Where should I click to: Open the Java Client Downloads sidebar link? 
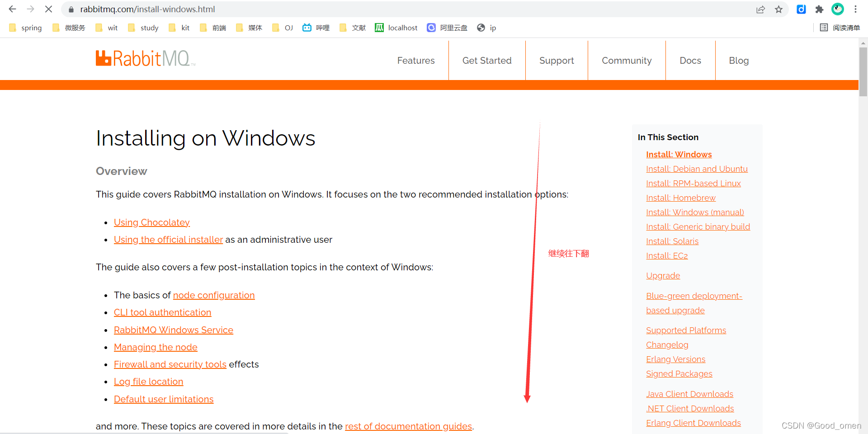[x=689, y=394]
